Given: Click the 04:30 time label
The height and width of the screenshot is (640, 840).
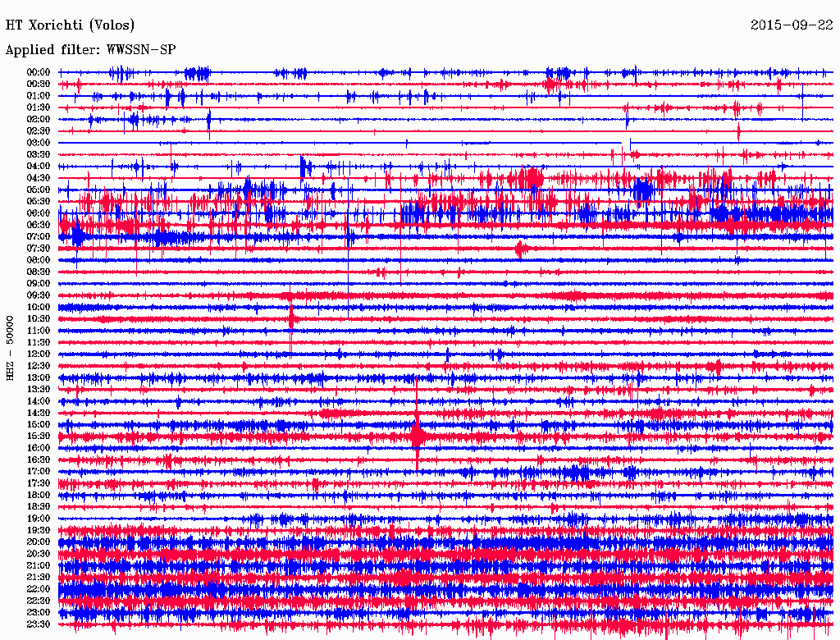Looking at the screenshot, I should coord(39,178).
